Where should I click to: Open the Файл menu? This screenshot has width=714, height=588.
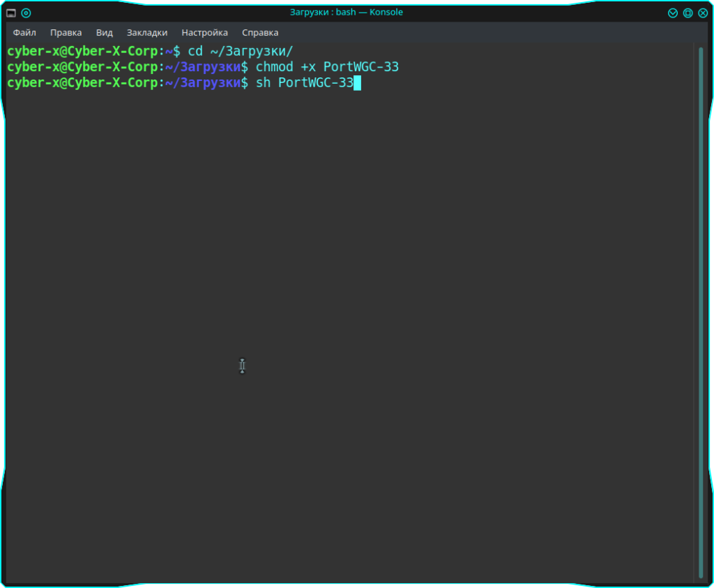(x=24, y=33)
